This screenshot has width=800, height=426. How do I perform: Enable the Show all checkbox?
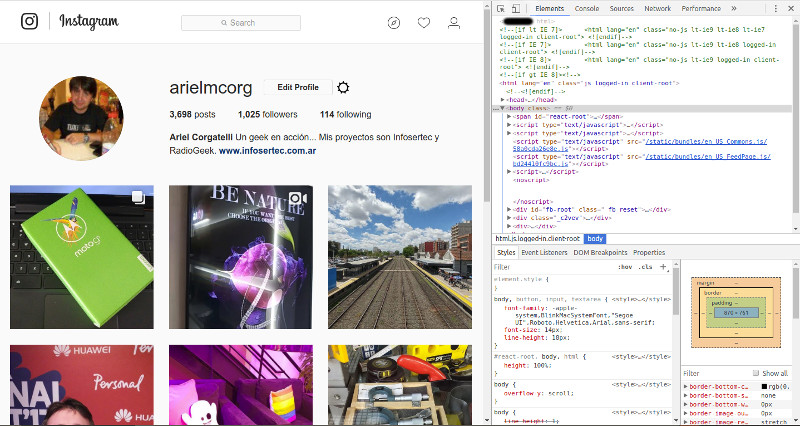coord(755,373)
